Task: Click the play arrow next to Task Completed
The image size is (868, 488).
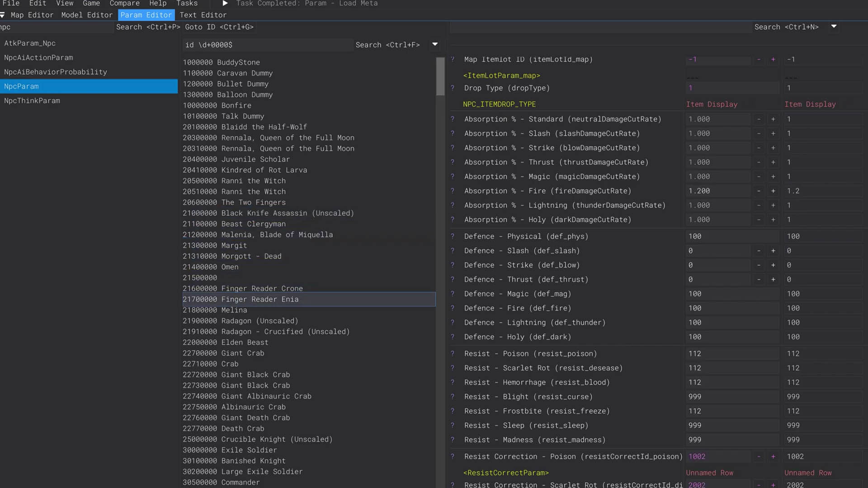Action: coord(225,4)
